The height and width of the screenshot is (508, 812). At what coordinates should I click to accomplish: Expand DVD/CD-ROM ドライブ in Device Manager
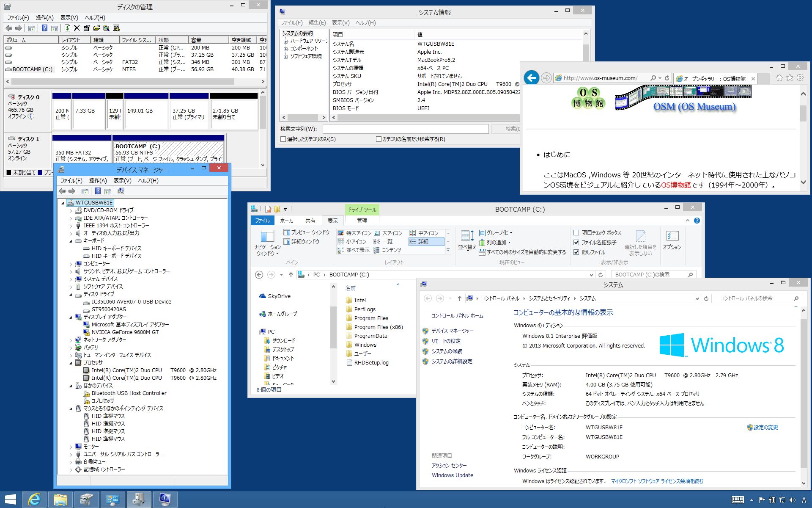[71, 211]
